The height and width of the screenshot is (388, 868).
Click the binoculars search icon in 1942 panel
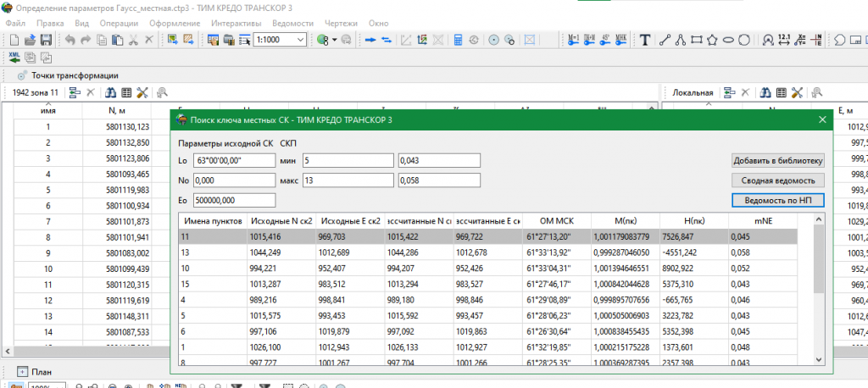[110, 92]
